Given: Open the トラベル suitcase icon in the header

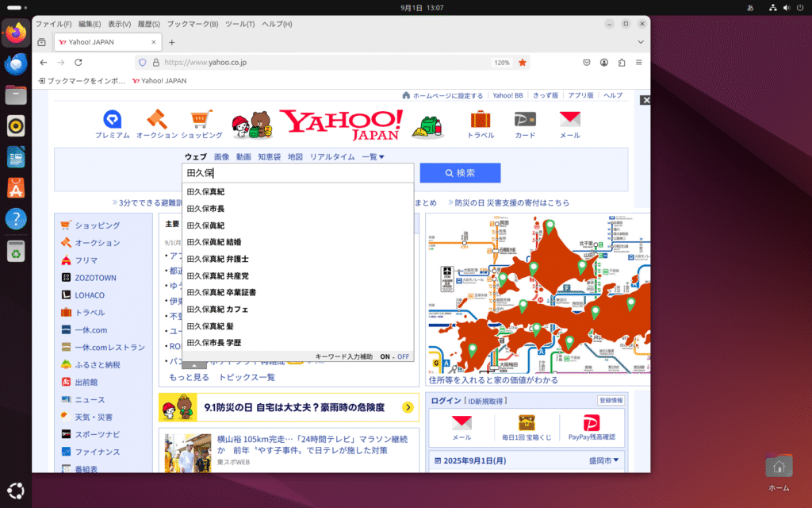Looking at the screenshot, I should 481,119.
